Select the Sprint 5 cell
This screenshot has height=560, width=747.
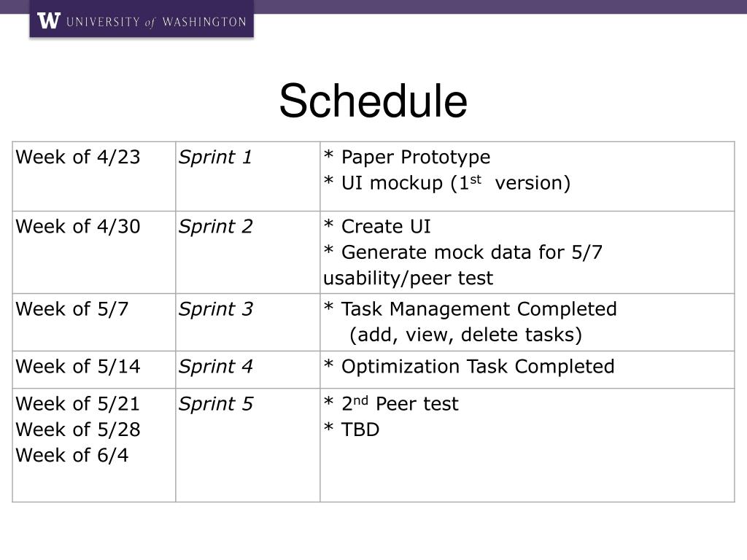(x=216, y=404)
